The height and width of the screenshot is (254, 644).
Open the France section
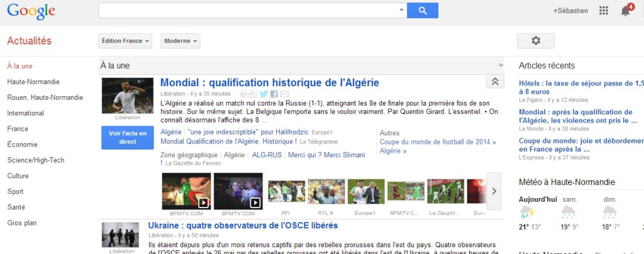(x=18, y=129)
